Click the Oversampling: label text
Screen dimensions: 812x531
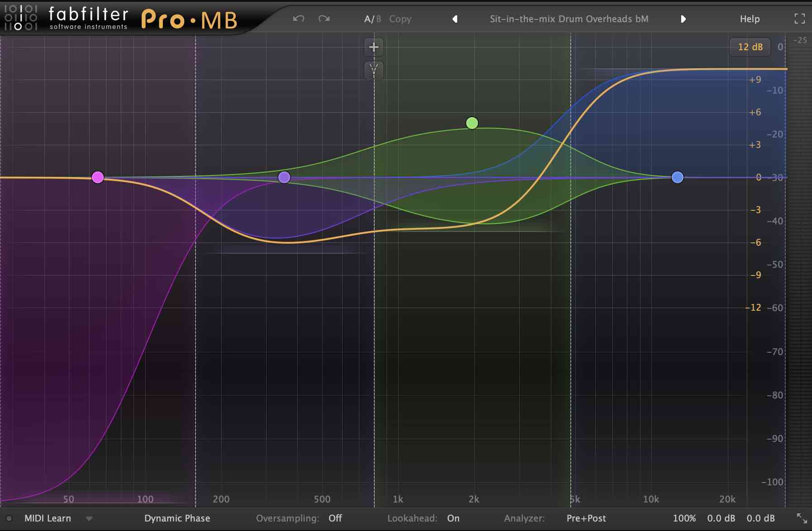tap(287, 518)
